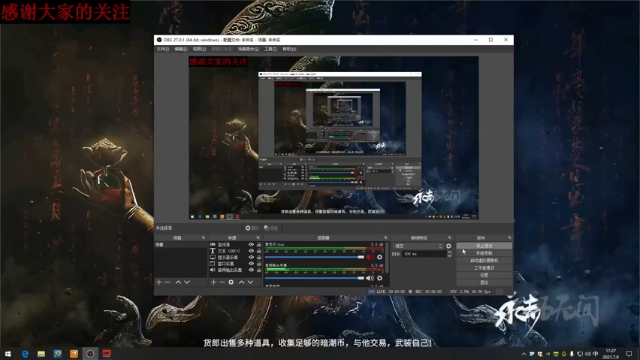Decrease the transition duration with the down arrow
Image resolution: width=640 pixels, height=360 pixels.
click(x=449, y=256)
